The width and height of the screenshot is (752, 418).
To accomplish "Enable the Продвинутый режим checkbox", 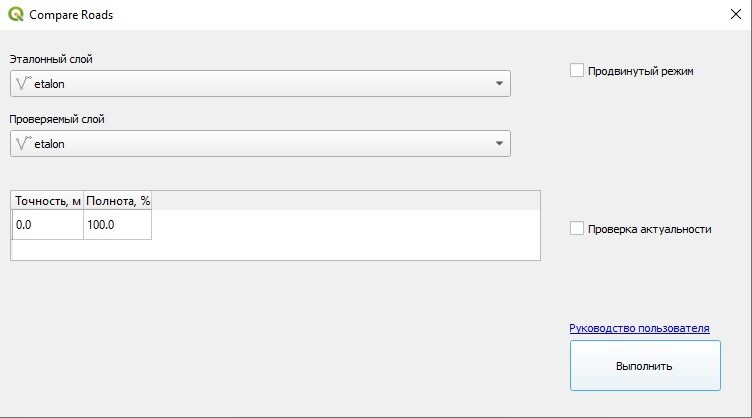I will 577,71.
